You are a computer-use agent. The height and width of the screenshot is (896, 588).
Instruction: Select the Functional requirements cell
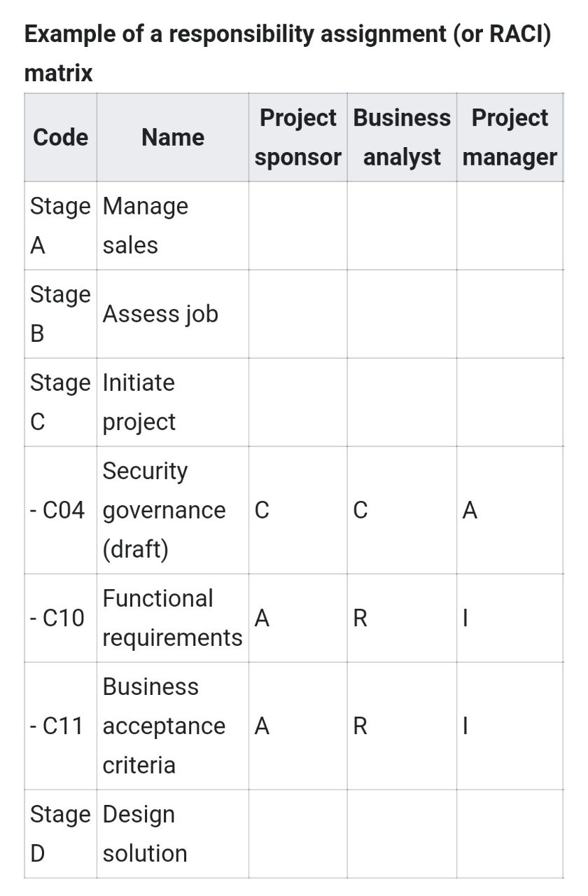pos(172,618)
